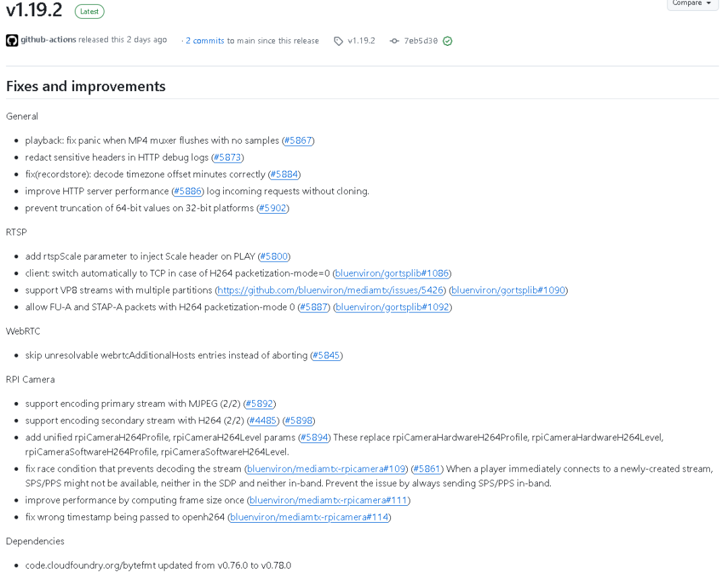Open the github-actions author link
The image size is (728, 574).
pos(49,40)
